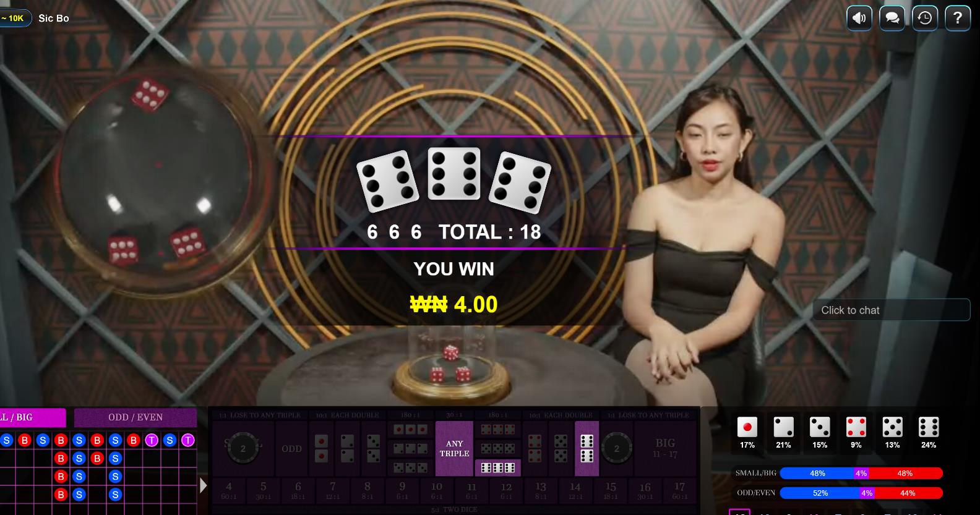The width and height of the screenshot is (980, 515).
Task: Place a bet on ANY TRIPLE
Action: click(x=454, y=448)
